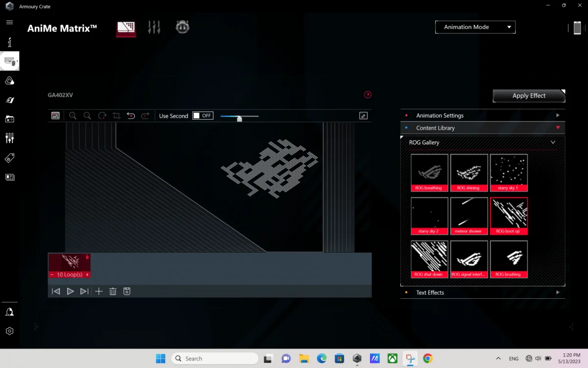Click the Apply Effect button

(x=529, y=96)
